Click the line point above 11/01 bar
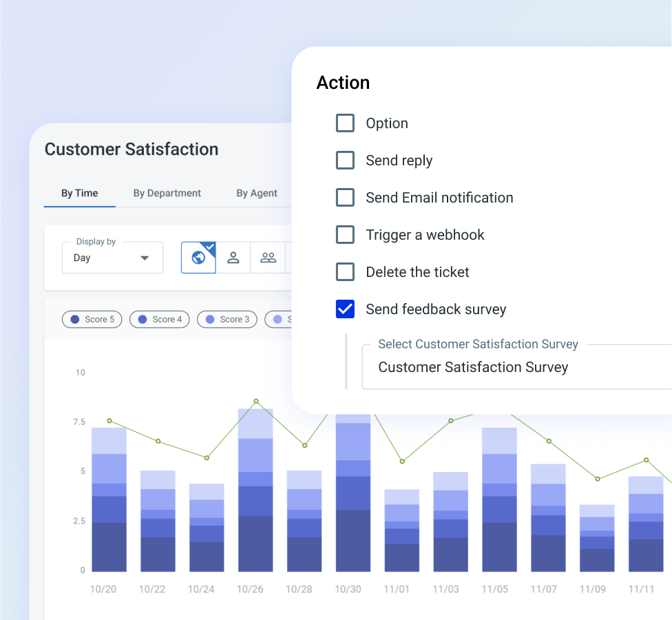Image resolution: width=672 pixels, height=620 pixels. point(402,462)
